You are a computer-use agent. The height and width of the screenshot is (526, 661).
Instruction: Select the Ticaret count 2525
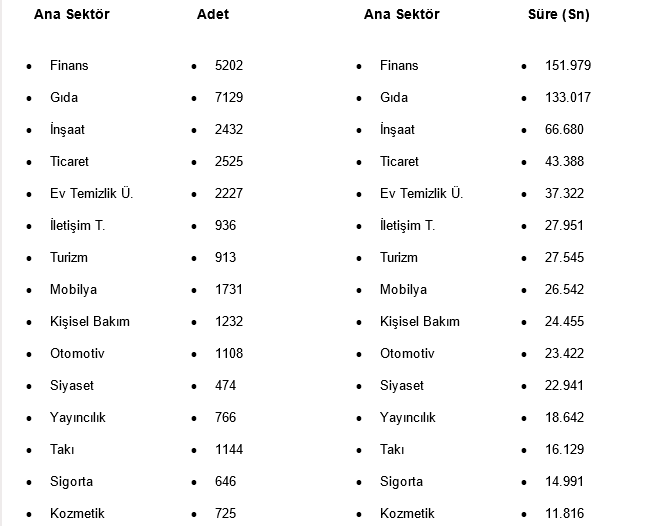pyautogui.click(x=229, y=162)
